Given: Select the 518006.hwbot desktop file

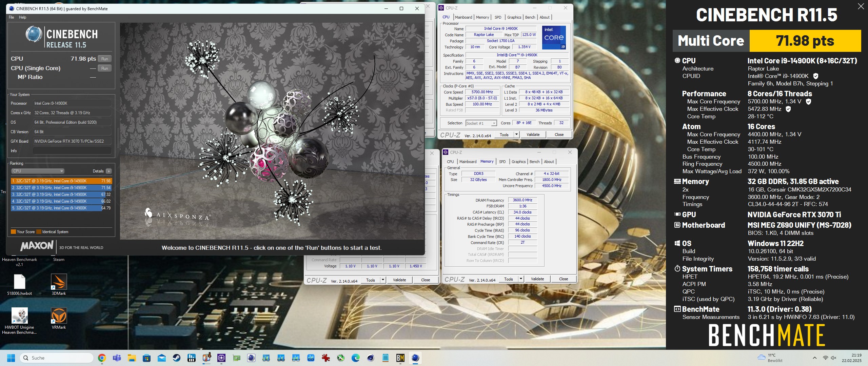Looking at the screenshot, I should (x=19, y=285).
